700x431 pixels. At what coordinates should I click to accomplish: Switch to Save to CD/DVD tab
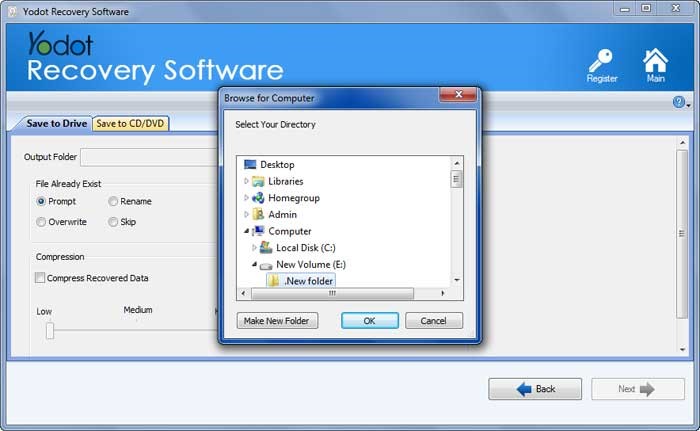131,123
